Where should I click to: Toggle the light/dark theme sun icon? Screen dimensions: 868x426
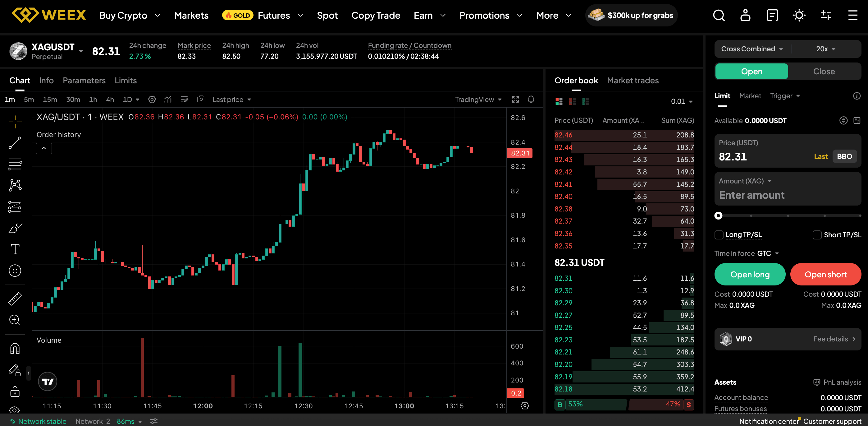click(x=799, y=15)
